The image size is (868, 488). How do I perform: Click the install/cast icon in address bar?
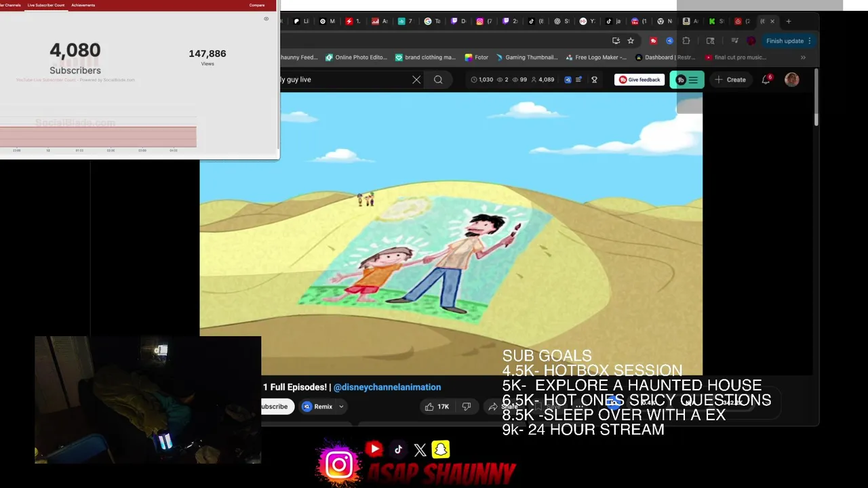click(616, 41)
